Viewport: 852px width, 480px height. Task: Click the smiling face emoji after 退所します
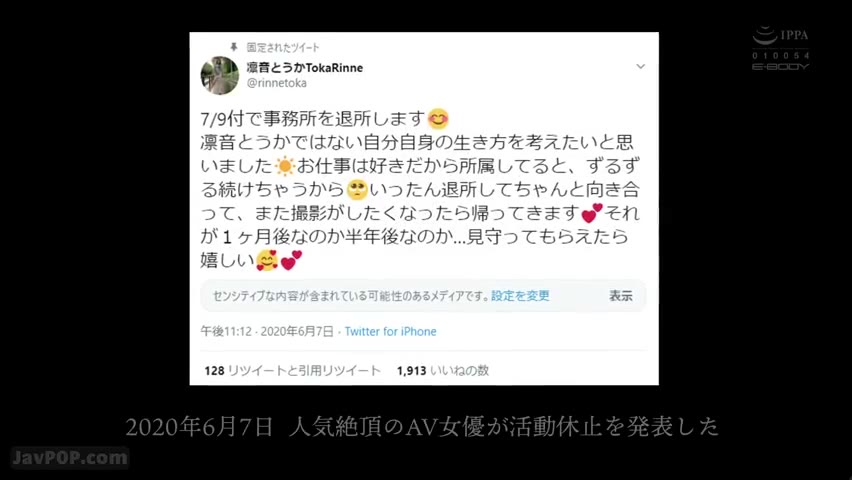coord(438,119)
